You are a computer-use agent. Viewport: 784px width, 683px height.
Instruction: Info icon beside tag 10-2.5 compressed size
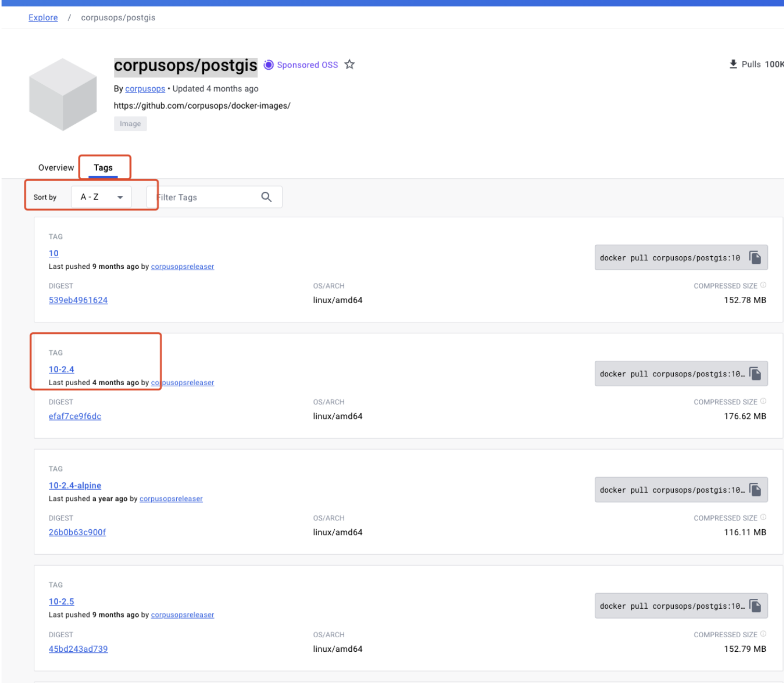pos(763,633)
